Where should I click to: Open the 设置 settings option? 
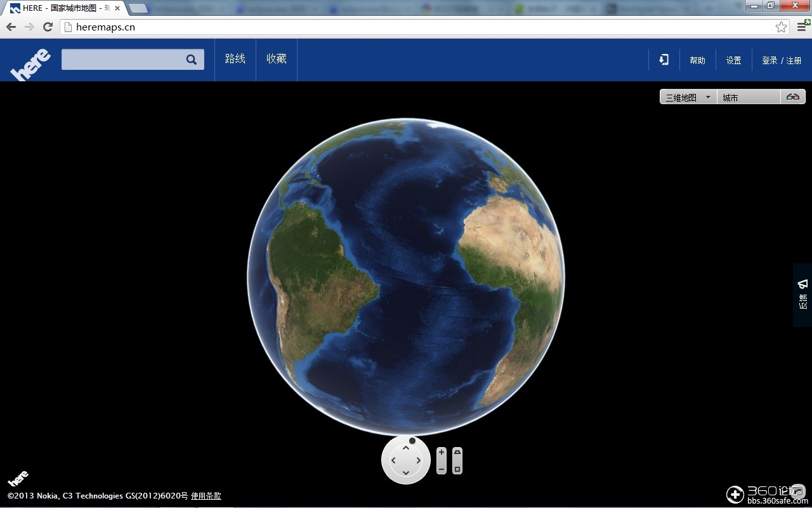[733, 60]
